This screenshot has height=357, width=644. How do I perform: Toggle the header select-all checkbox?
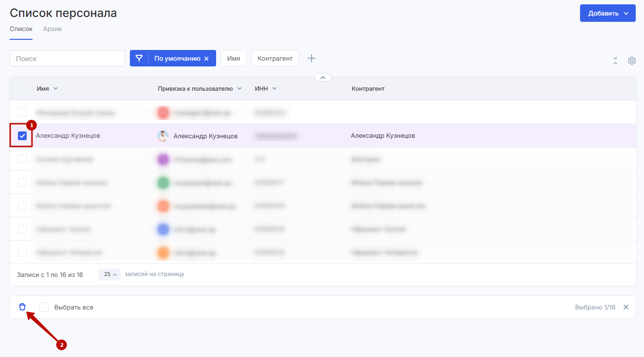point(22,89)
